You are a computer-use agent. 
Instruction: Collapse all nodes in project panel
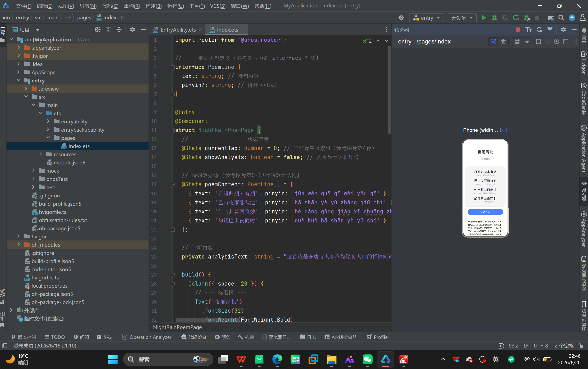coord(119,30)
